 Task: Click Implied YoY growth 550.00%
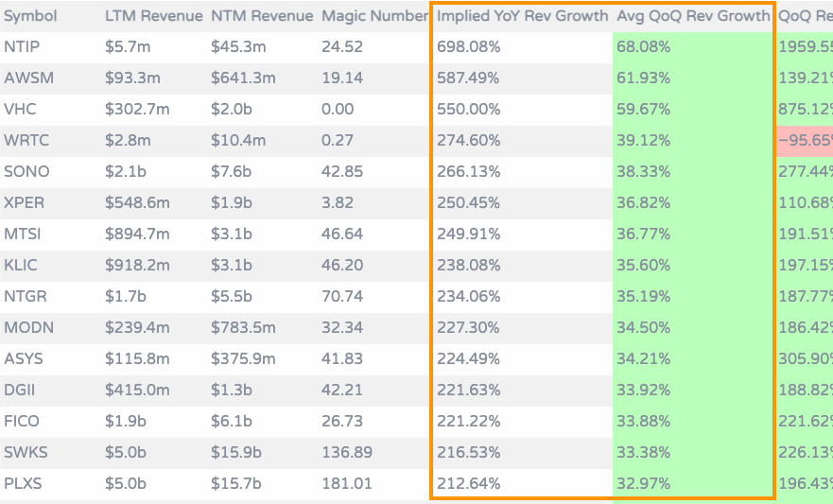469,110
